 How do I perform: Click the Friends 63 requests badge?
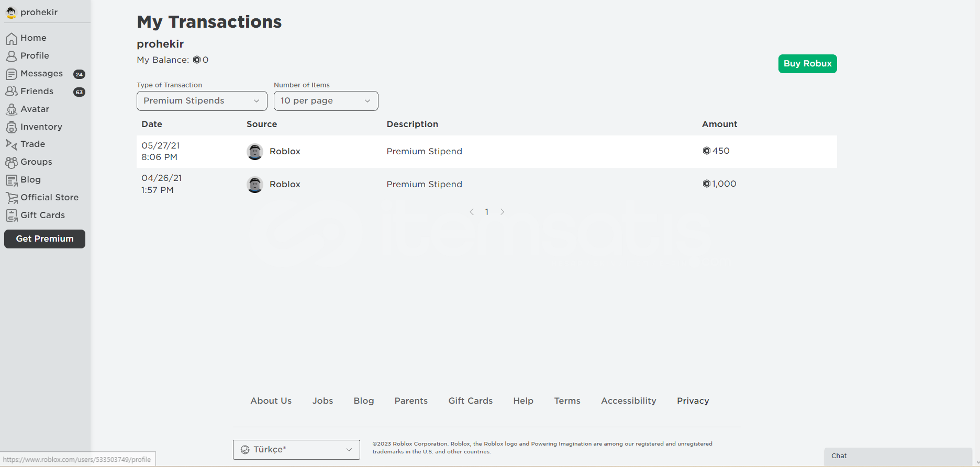[79, 92]
